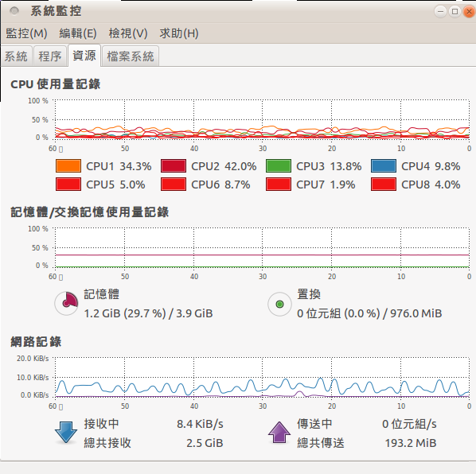Pick the CPU6 color swatch
Screen dimensions: 476x474
click(x=174, y=184)
